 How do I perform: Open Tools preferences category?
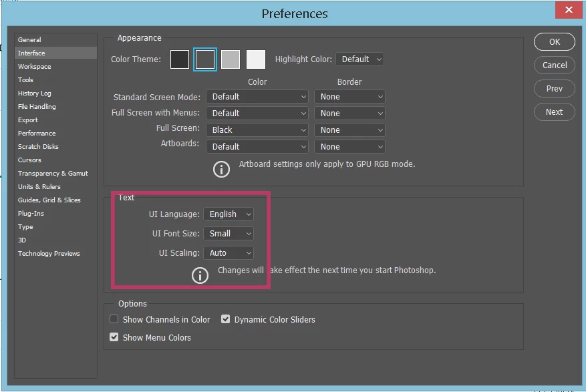click(x=55, y=80)
